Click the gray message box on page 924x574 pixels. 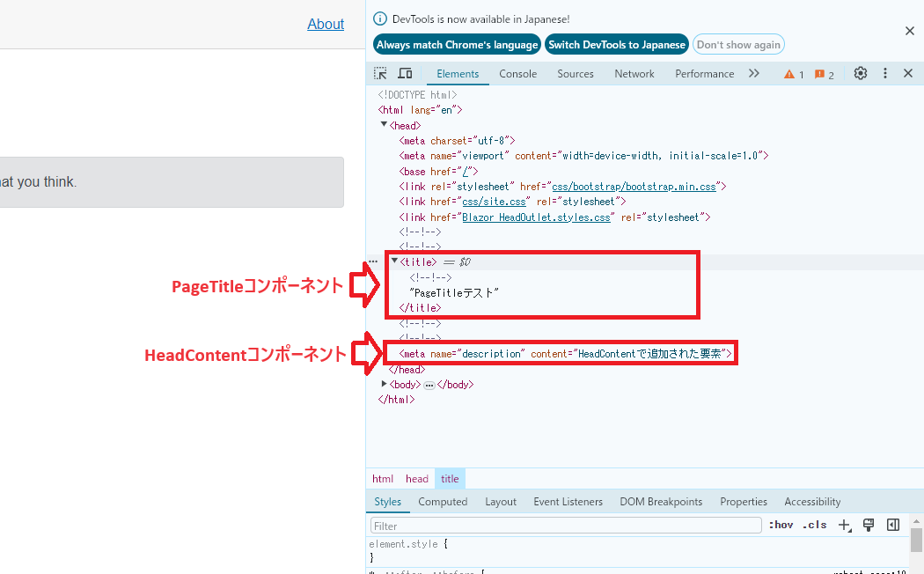[172, 182]
